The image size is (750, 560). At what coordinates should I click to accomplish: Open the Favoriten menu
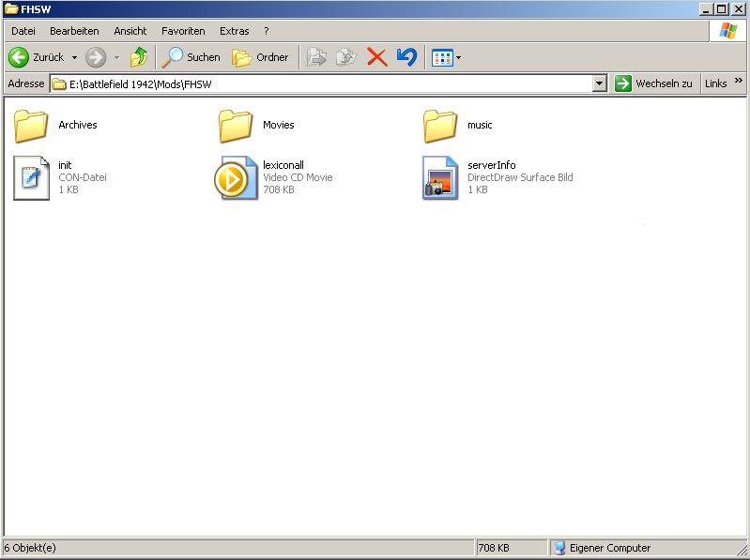click(183, 31)
